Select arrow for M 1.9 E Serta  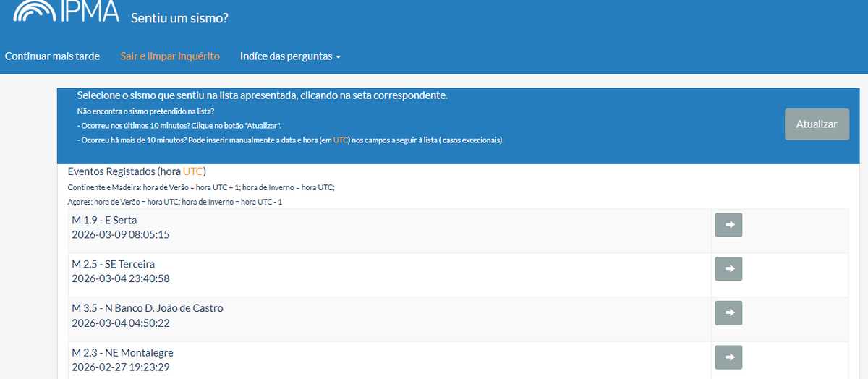pyautogui.click(x=728, y=225)
